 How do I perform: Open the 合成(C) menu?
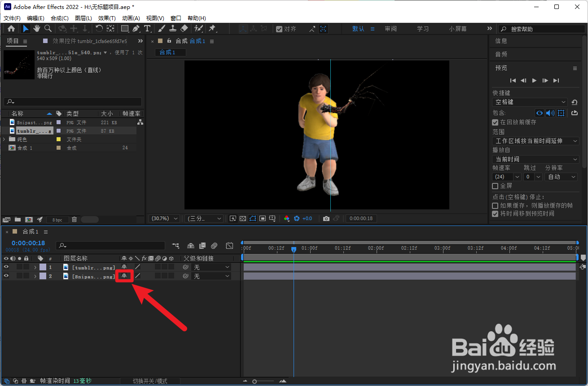point(60,18)
